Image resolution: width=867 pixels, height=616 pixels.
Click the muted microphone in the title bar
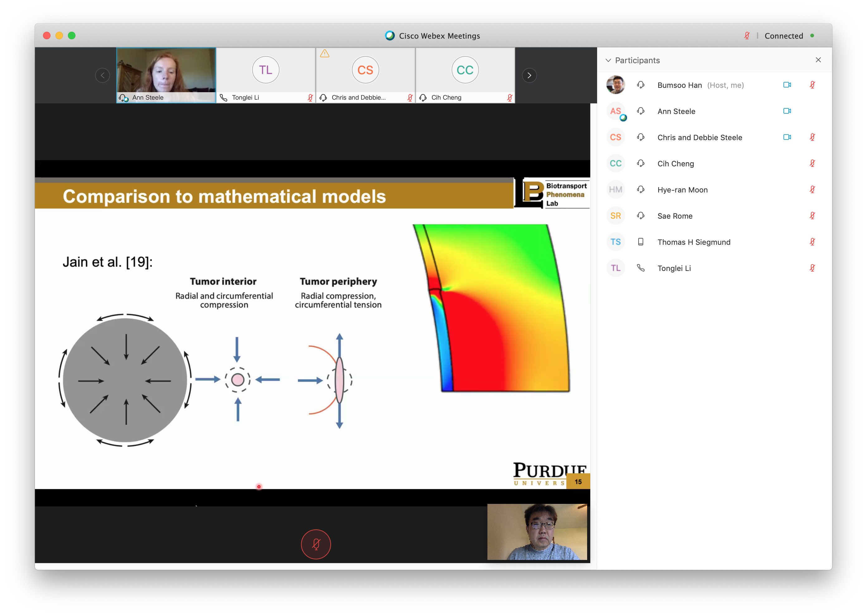tap(747, 36)
